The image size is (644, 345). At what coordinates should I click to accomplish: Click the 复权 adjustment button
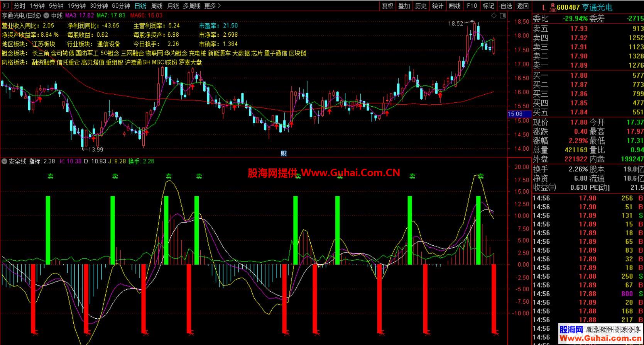pyautogui.click(x=388, y=6)
